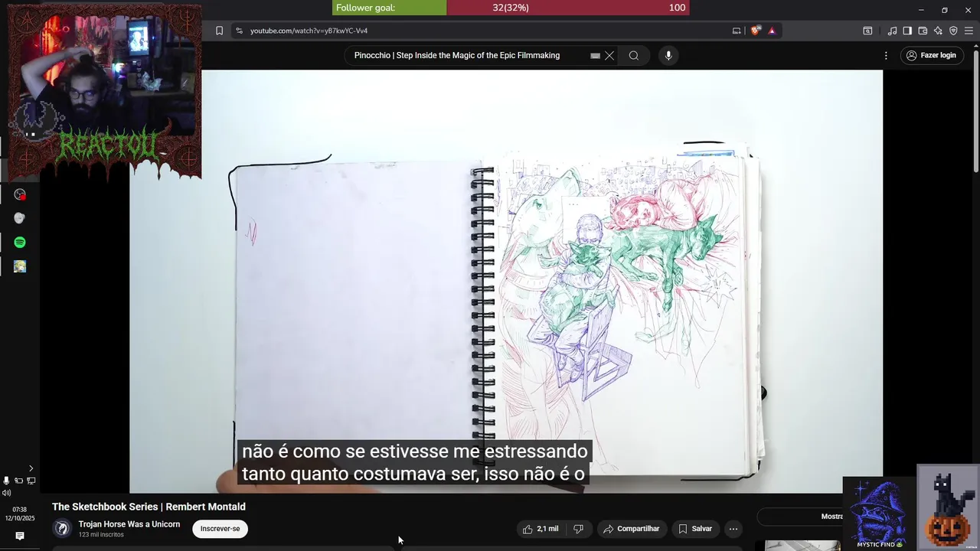The image size is (980, 551).
Task: Open the volume speaker tray icon
Action: tap(7, 493)
